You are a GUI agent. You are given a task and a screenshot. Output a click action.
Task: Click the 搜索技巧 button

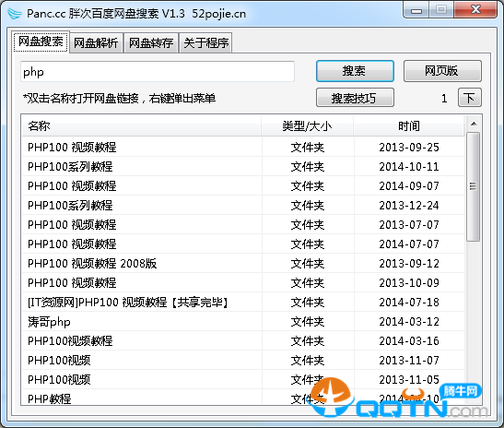pyautogui.click(x=355, y=98)
